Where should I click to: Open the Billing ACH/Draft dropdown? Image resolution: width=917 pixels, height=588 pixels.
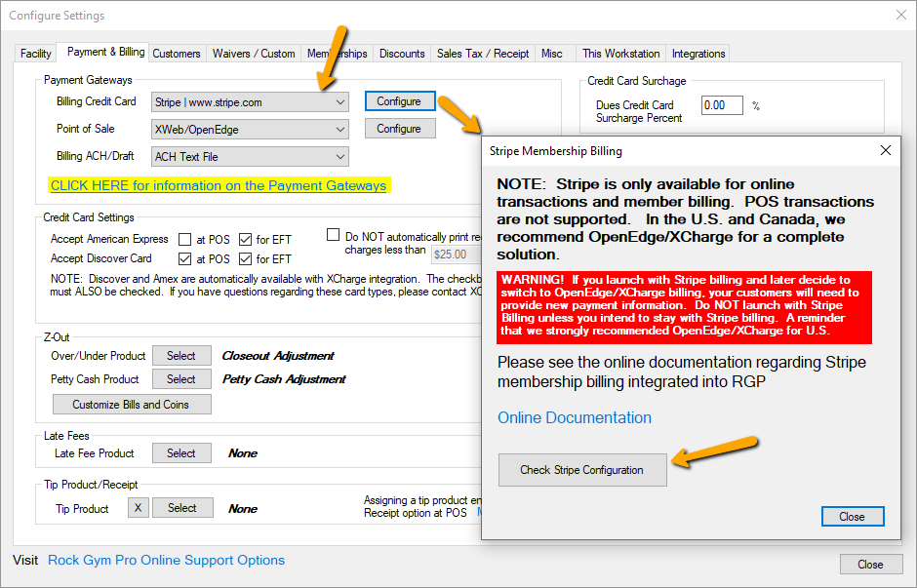(250, 157)
